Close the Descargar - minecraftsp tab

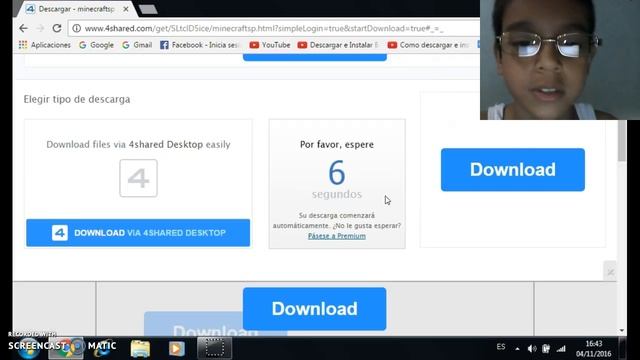tap(126, 9)
